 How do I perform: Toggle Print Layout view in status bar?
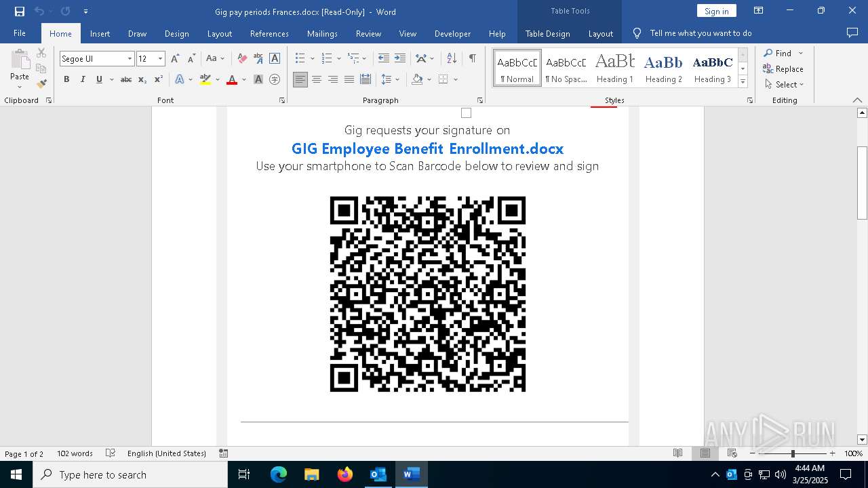click(x=705, y=453)
